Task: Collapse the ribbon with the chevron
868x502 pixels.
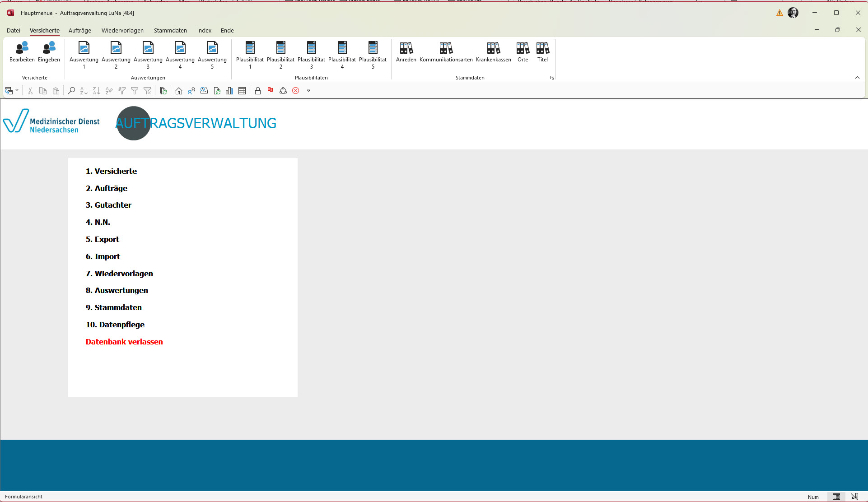Action: click(x=857, y=78)
